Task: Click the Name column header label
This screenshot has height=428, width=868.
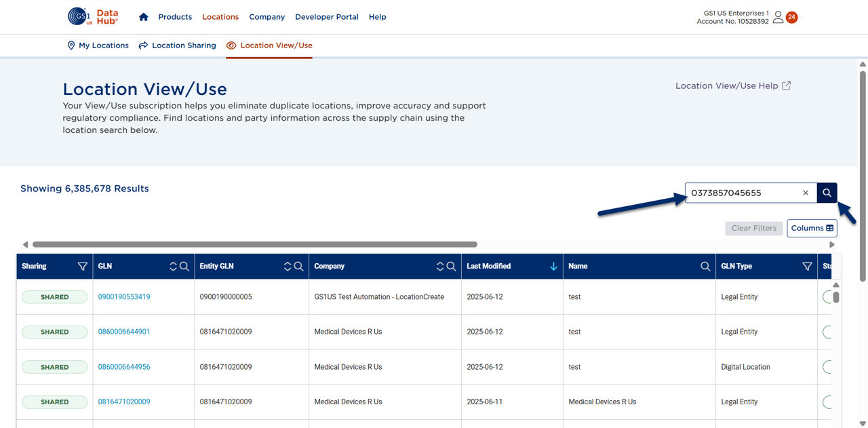Action: (x=578, y=267)
